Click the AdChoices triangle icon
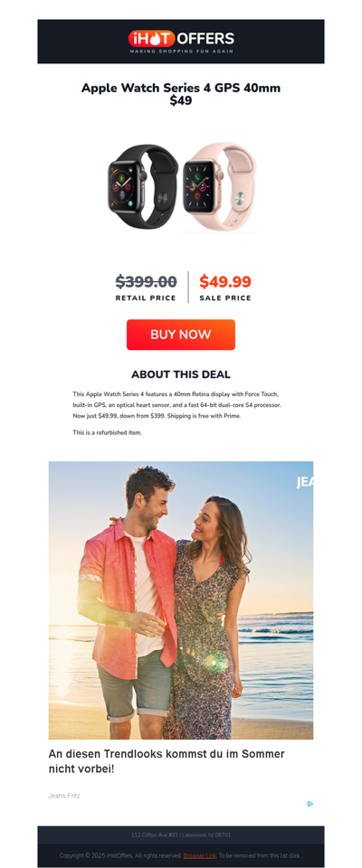 tap(310, 804)
